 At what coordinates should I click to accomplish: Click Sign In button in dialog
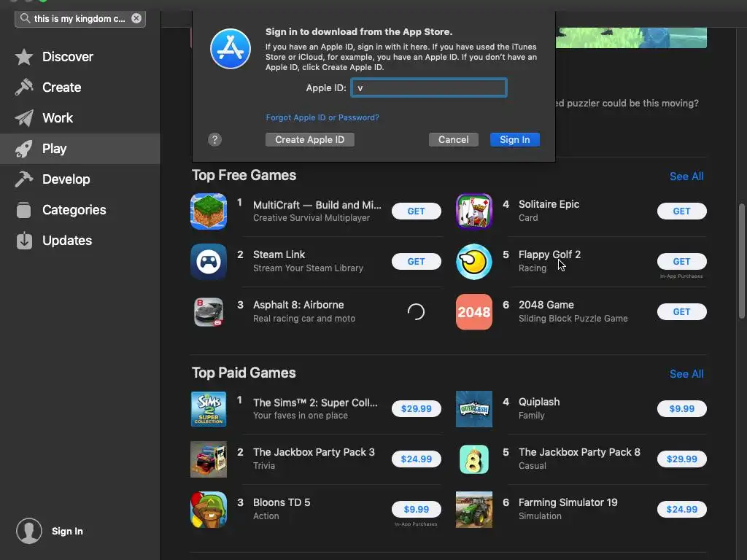[x=515, y=139]
